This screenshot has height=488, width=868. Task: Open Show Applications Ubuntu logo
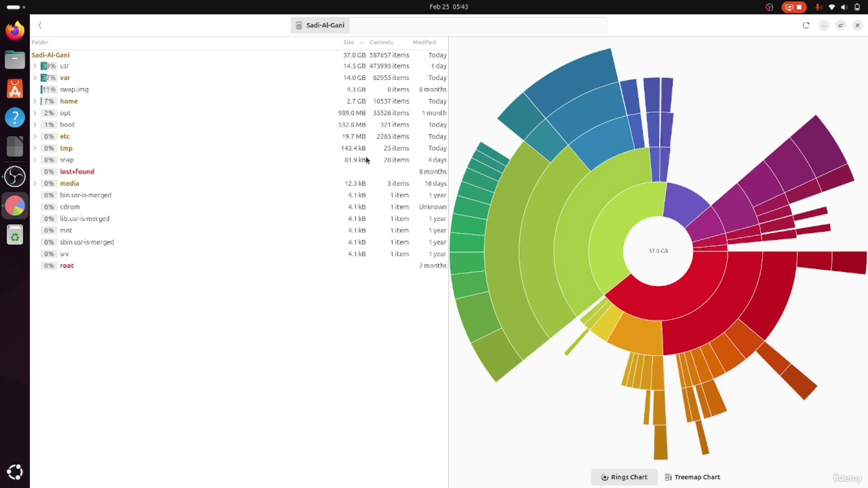pyautogui.click(x=15, y=472)
